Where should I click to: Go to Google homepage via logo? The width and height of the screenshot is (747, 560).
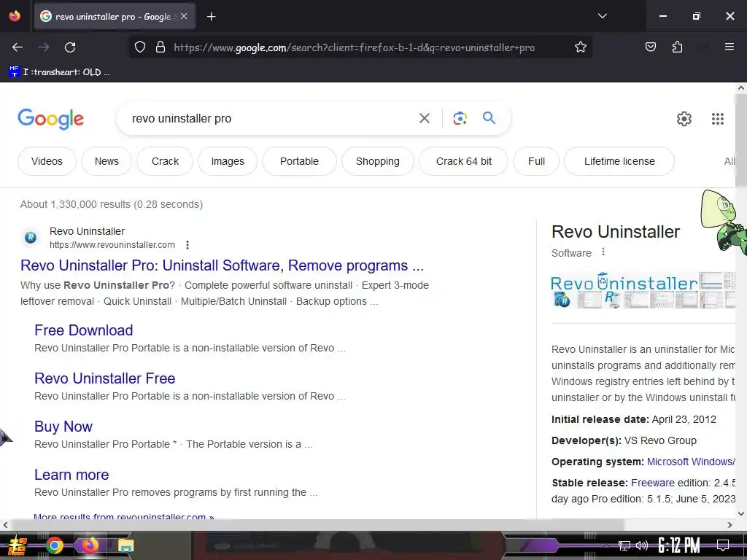tap(50, 119)
